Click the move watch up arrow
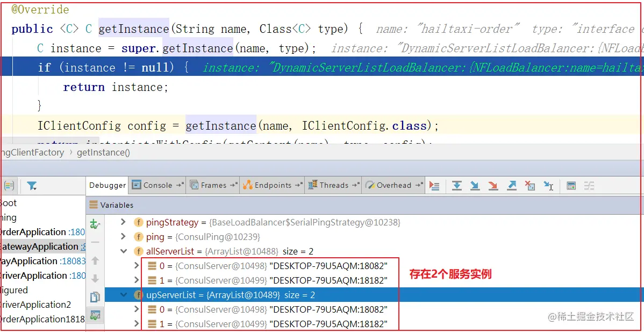 (95, 260)
